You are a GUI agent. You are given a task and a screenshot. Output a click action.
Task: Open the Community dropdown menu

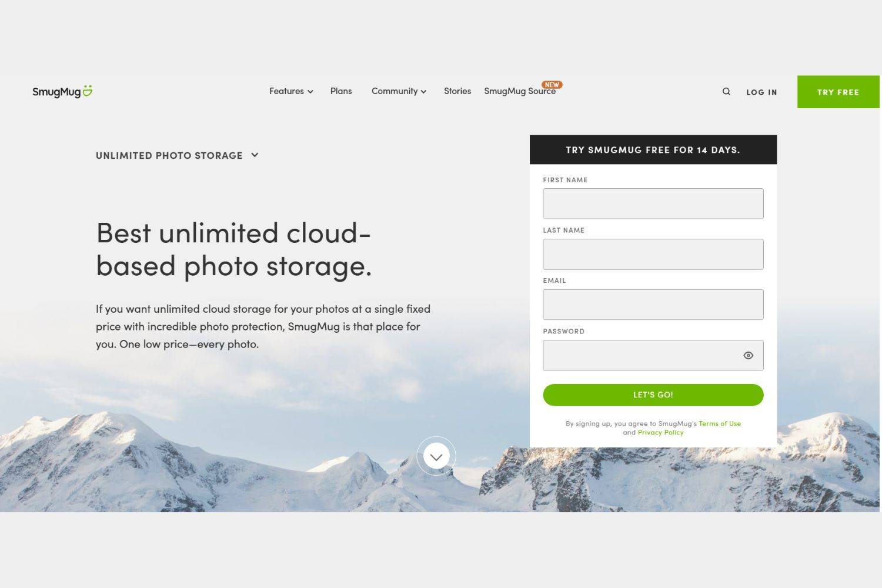click(399, 91)
